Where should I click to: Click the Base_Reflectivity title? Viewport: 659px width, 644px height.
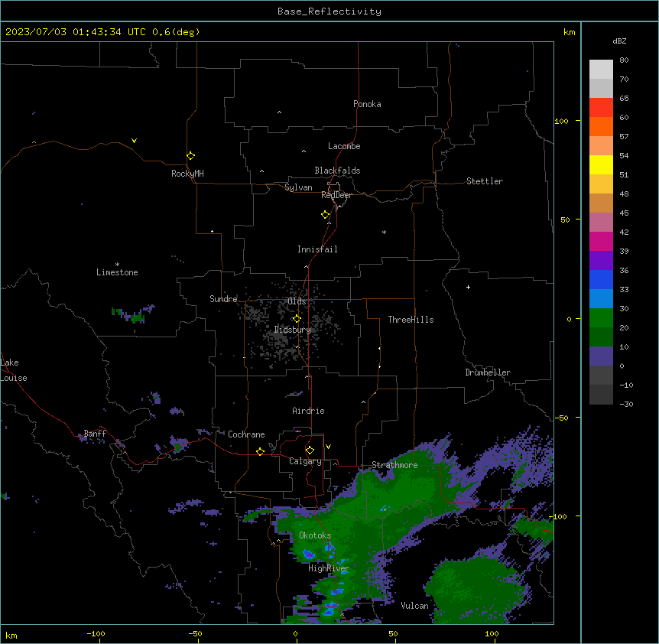click(x=329, y=11)
